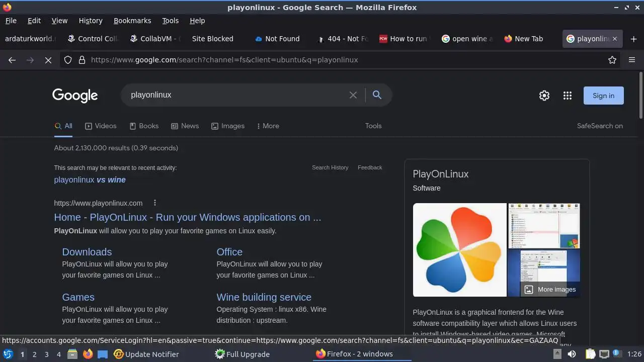This screenshot has width=644, height=362.
Task: Clear the Google search box text
Action: pyautogui.click(x=353, y=95)
